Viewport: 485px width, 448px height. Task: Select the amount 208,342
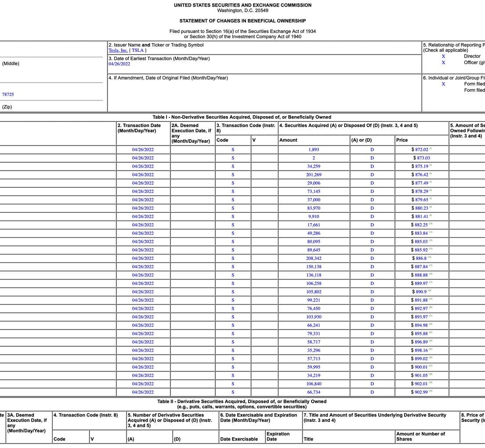point(314,258)
